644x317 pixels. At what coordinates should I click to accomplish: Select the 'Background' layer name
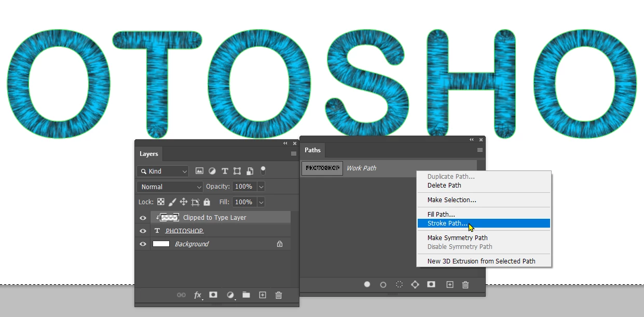tap(191, 244)
